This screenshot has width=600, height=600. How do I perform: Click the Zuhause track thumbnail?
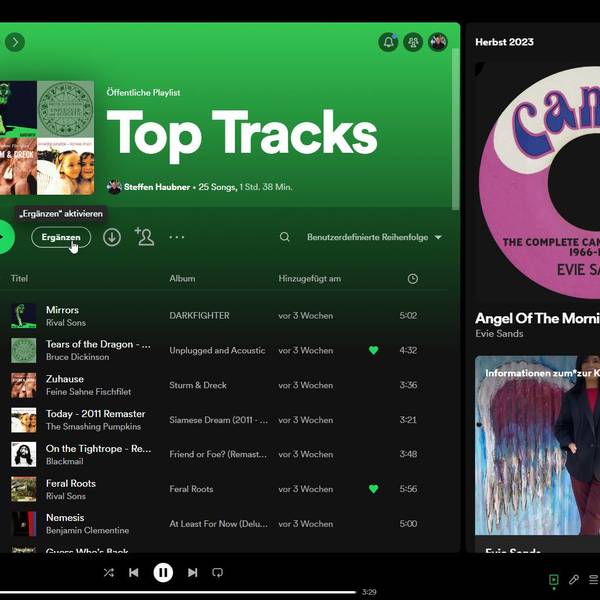[x=23, y=385]
